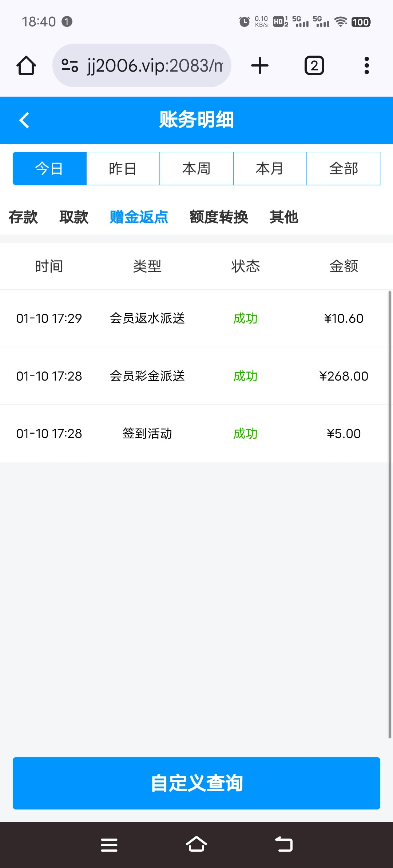Switch to the 本周 date filter

196,169
